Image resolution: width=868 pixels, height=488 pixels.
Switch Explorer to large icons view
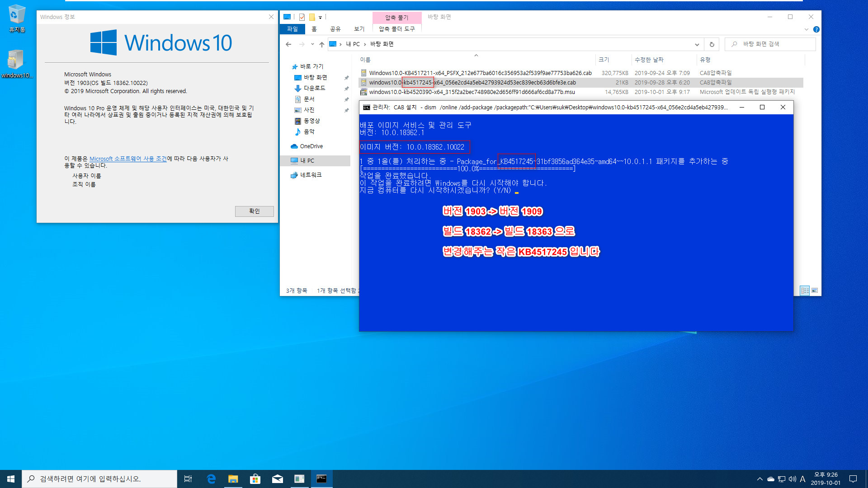pyautogui.click(x=814, y=291)
